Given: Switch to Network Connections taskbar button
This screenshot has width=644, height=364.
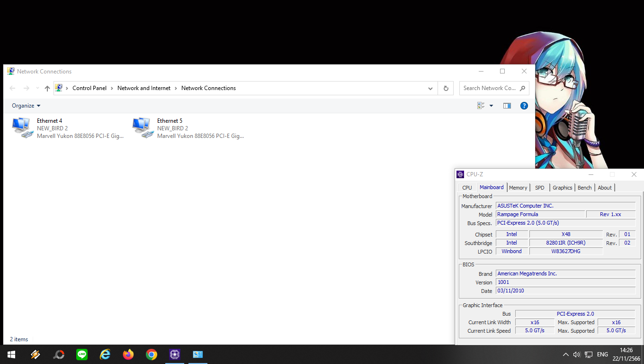Looking at the screenshot, I should coord(198,354).
